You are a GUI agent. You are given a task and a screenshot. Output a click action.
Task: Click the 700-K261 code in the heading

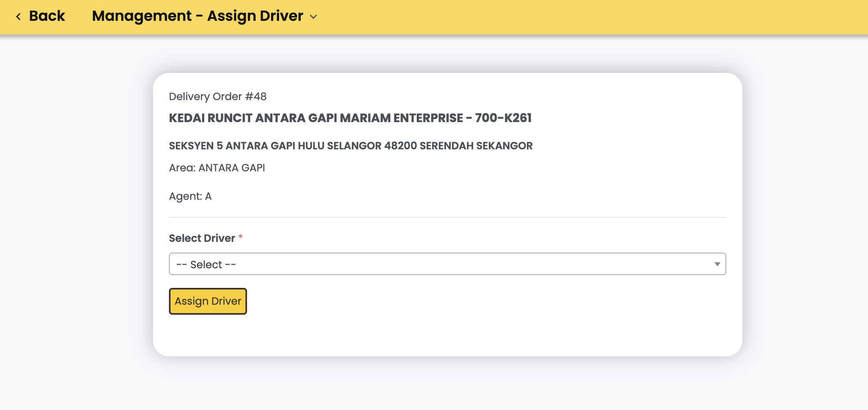(503, 118)
